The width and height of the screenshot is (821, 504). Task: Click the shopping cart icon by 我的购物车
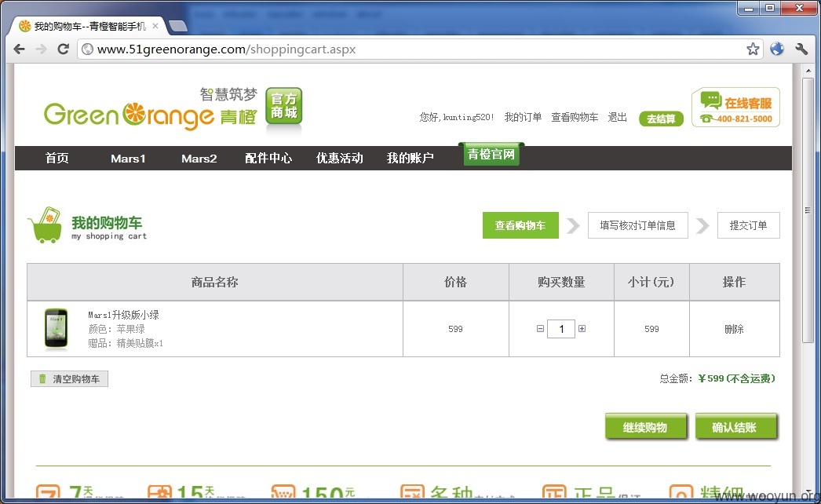45,225
